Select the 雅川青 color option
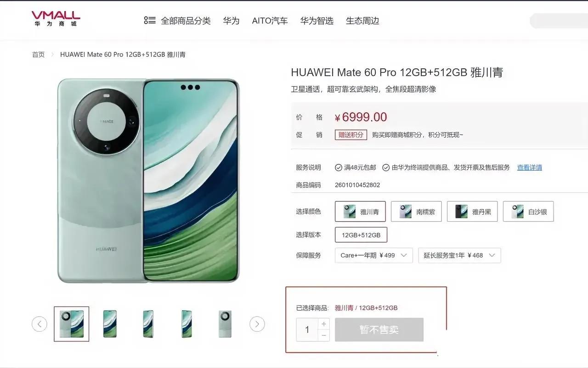588x368 pixels. tap(360, 212)
